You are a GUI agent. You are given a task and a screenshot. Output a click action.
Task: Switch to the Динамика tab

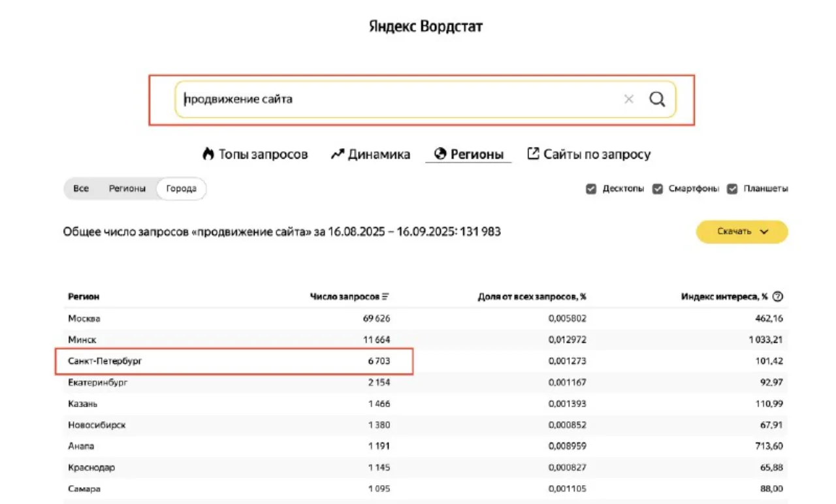click(x=370, y=155)
